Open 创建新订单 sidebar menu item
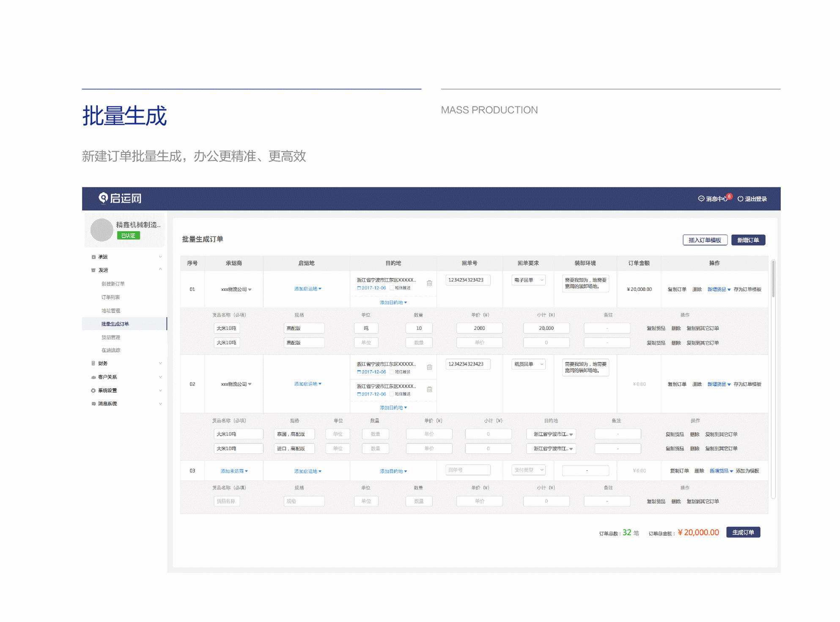The width and height of the screenshot is (840, 622). [113, 284]
